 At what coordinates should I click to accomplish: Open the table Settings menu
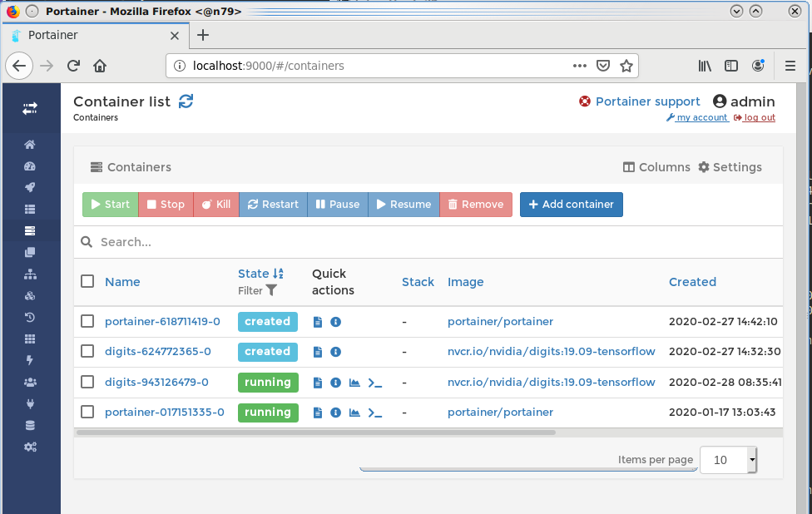point(730,167)
